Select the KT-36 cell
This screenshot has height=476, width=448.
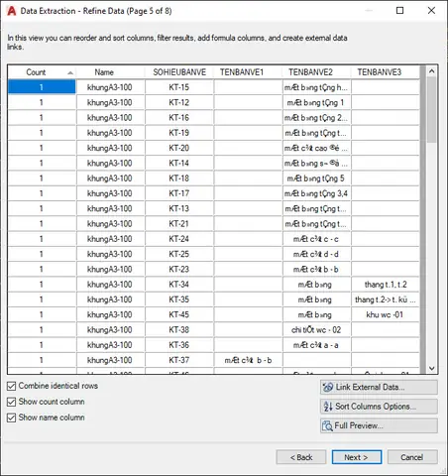pyautogui.click(x=179, y=345)
